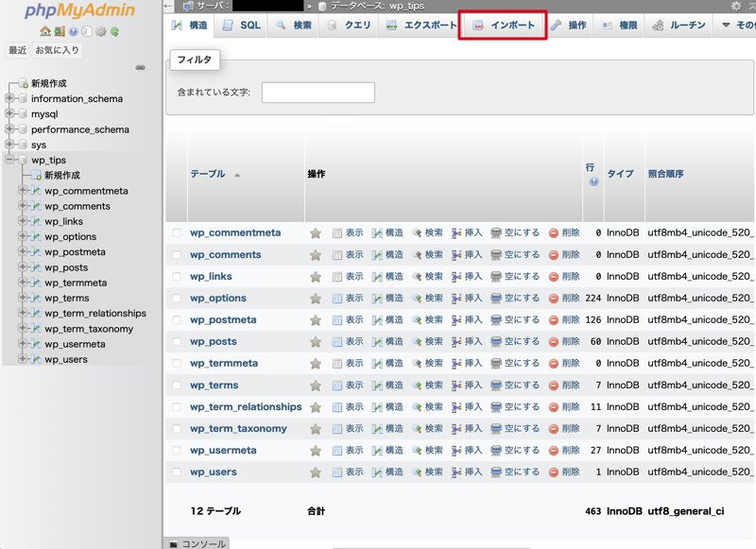Collapse the wp_tips database node
Image resolution: width=756 pixels, height=549 pixels.
coord(9,160)
